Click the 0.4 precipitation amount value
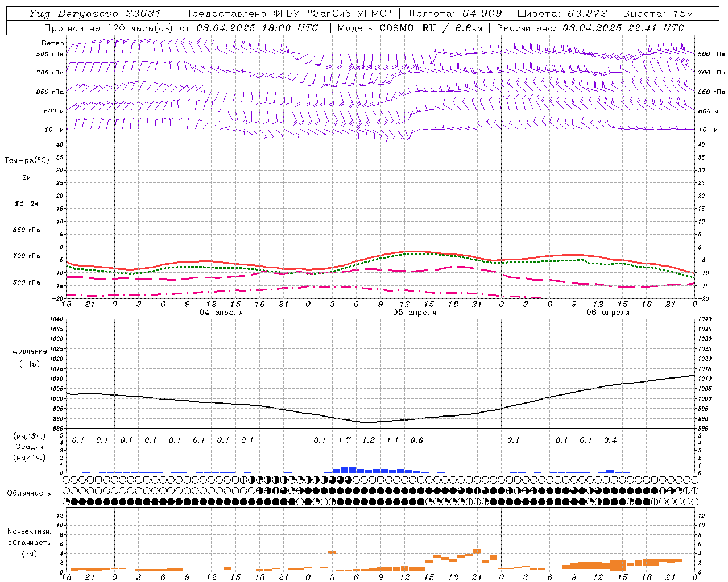This screenshot has height=582, width=728. pyautogui.click(x=610, y=440)
